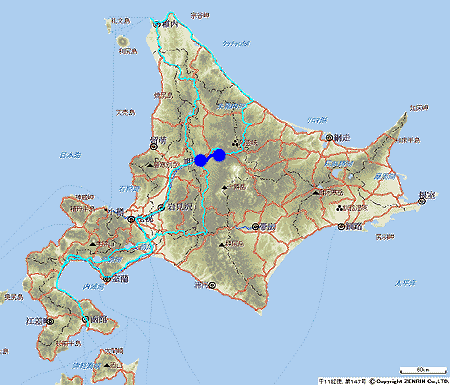
Task: Select the three-dot Sounkyo (層雲峡) sightseeing symbol
Action: click(x=236, y=143)
